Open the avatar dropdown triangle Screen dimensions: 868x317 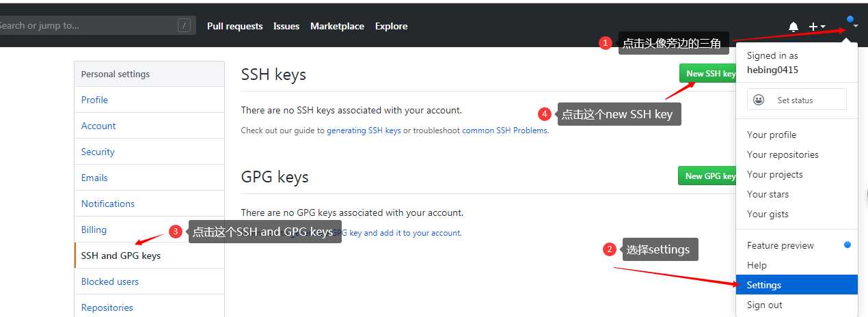[x=855, y=27]
